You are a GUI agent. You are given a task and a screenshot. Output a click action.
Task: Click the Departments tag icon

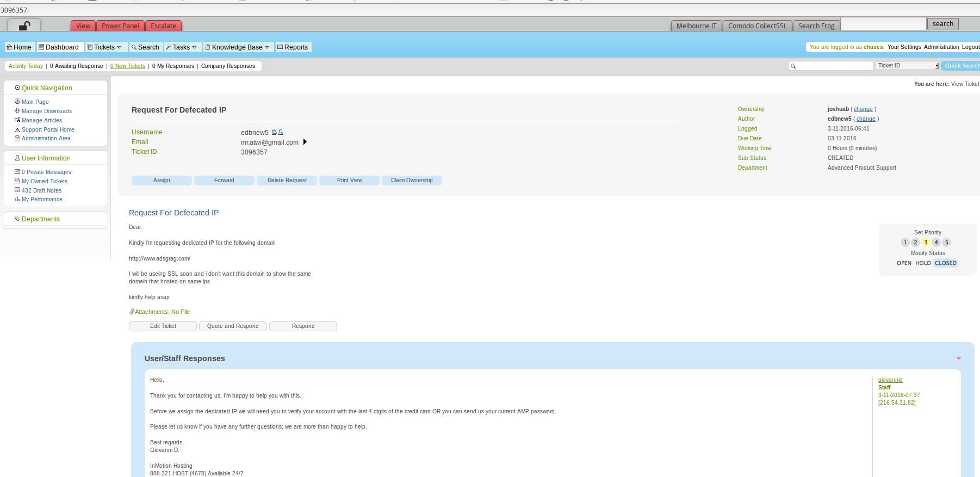tap(17, 219)
